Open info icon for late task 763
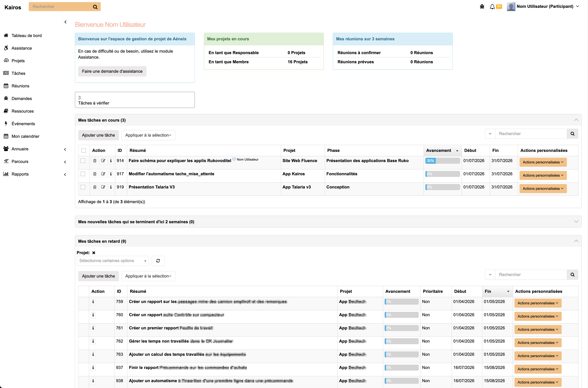This screenshot has height=388, width=588. [93, 354]
